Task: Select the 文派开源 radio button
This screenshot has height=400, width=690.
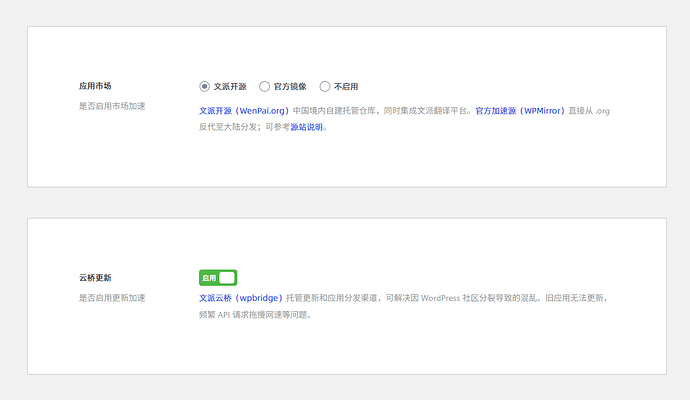Action: pos(205,87)
